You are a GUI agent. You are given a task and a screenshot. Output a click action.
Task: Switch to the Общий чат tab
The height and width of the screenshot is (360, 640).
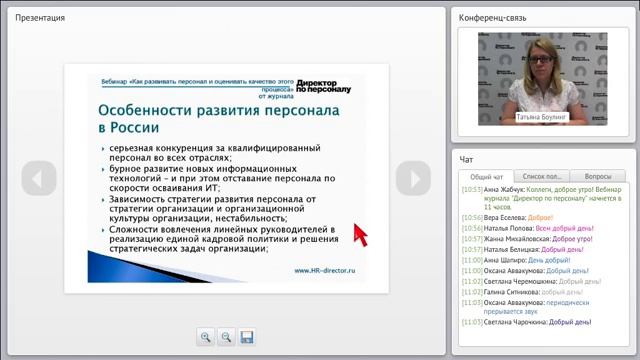tap(486, 177)
